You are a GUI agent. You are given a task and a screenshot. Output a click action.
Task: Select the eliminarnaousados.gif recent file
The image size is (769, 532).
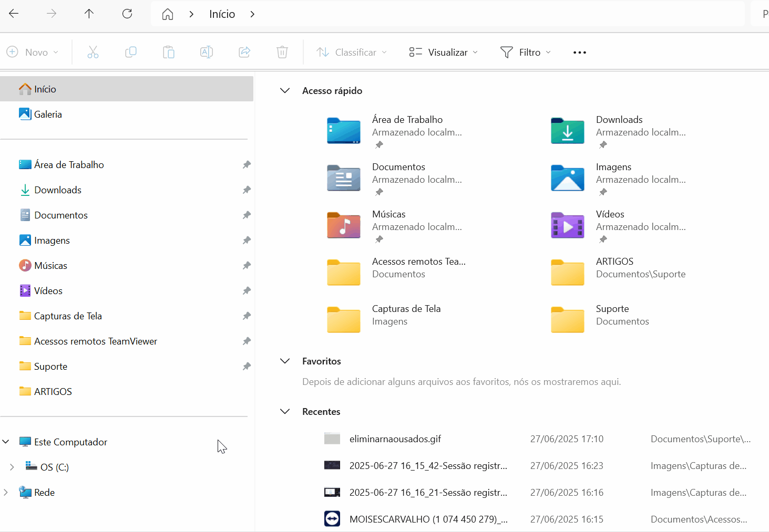click(x=395, y=439)
